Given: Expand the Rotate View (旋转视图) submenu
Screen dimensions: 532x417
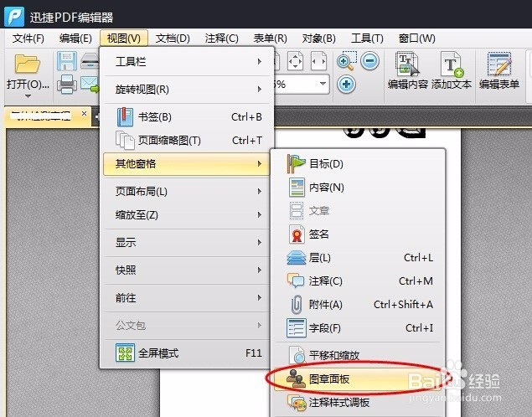Looking at the screenshot, I should click(x=189, y=89).
